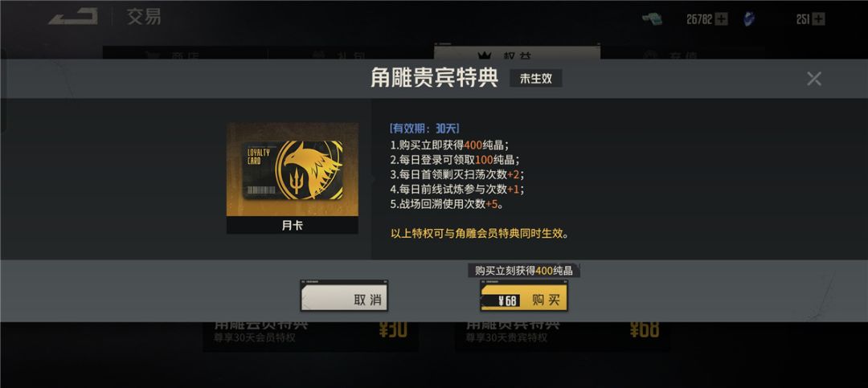Screen dimensions: 868x388
Task: Click the 取消 button
Action: [x=344, y=296]
